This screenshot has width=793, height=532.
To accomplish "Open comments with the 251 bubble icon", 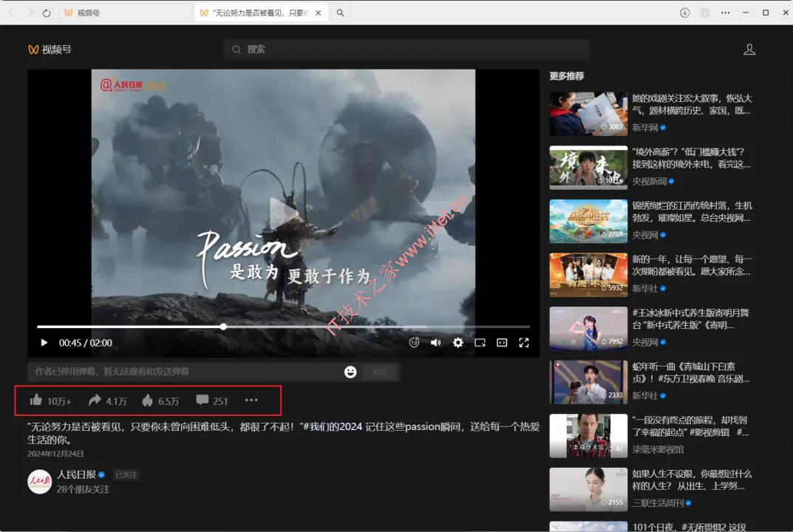I will coord(202,400).
